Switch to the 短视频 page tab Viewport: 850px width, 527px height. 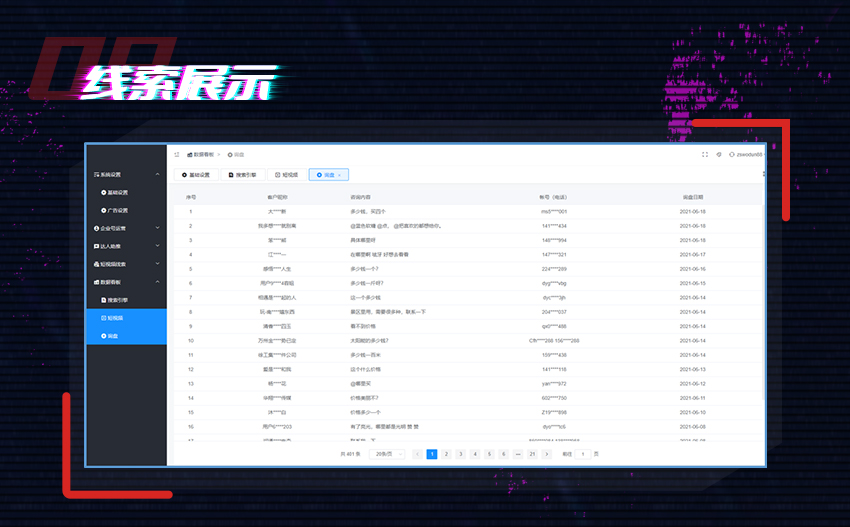pos(286,175)
